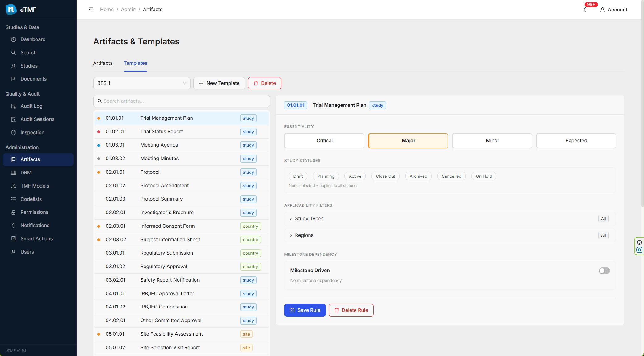Click the Dashboard gauge icon in sidebar
The height and width of the screenshot is (356, 644).
tap(14, 39)
